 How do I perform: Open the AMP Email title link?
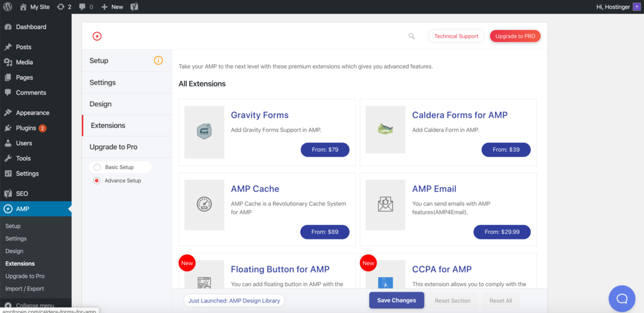click(434, 189)
